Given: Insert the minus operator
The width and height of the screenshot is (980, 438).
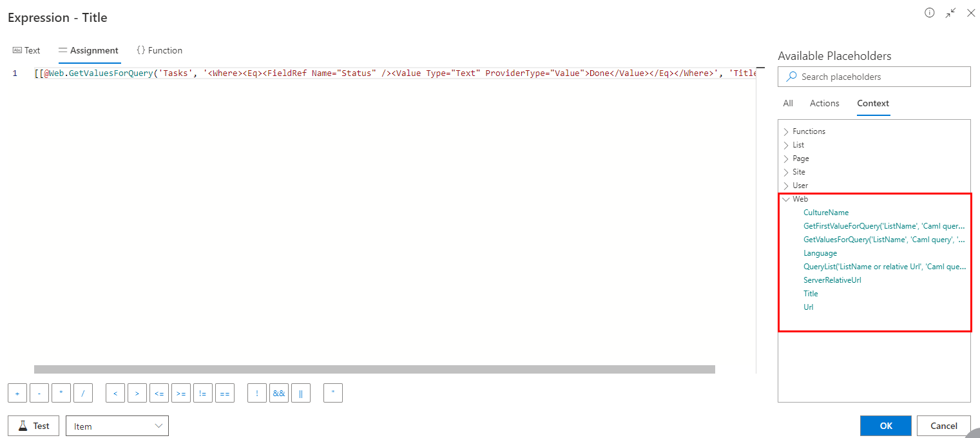Looking at the screenshot, I should pyautogui.click(x=39, y=393).
